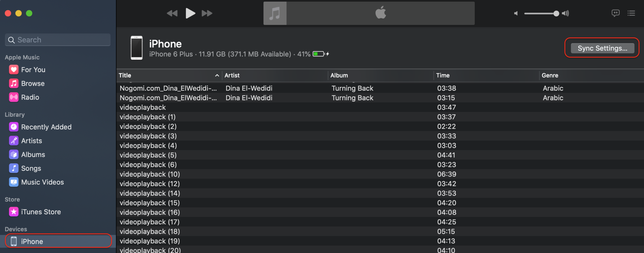Show the Artists library view
The height and width of the screenshot is (253, 644).
tap(31, 141)
